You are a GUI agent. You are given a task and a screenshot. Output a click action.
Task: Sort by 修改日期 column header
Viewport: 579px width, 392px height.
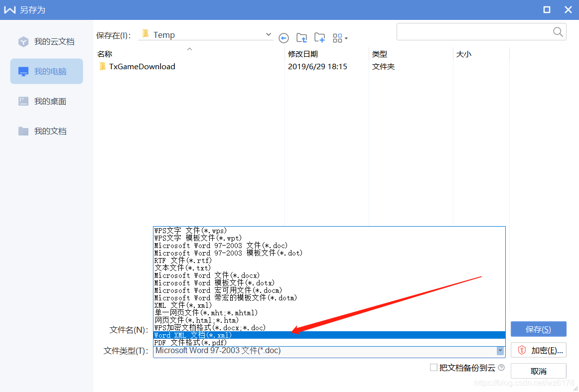(303, 54)
